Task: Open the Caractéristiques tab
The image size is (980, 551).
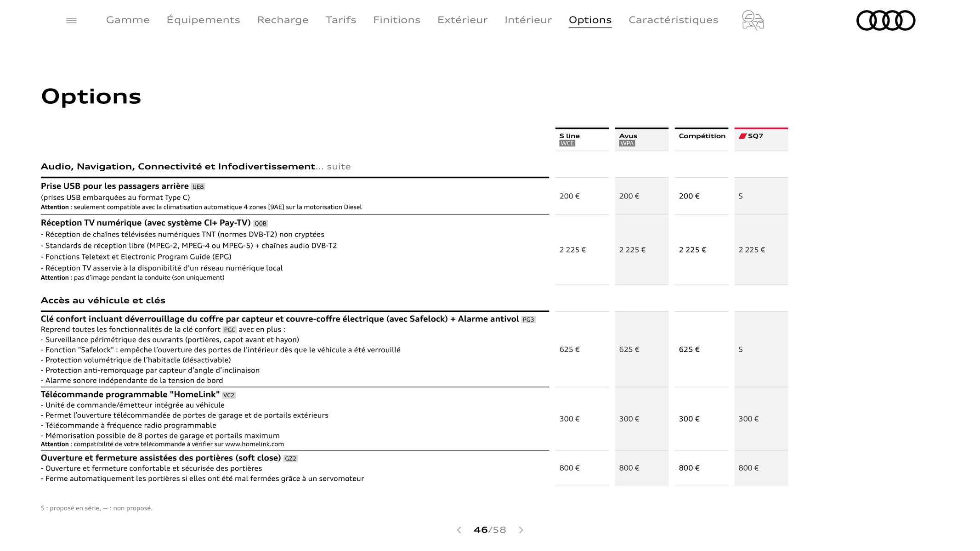Action: click(673, 20)
